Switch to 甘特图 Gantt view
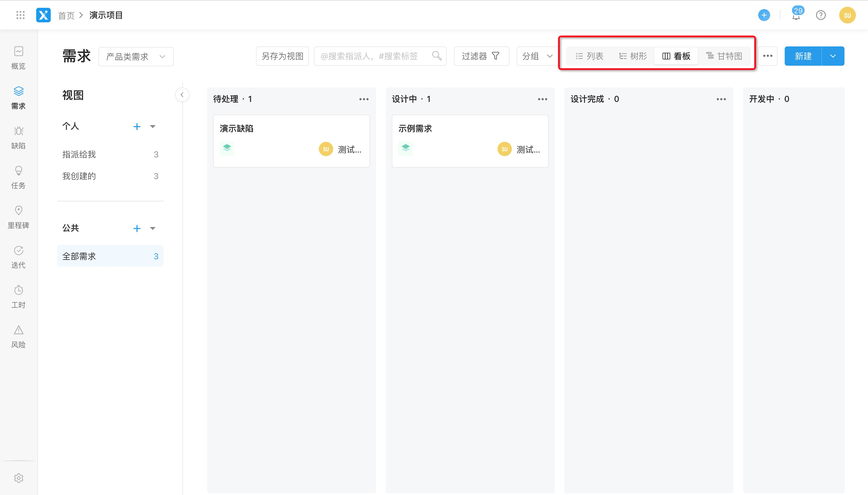Image resolution: width=868 pixels, height=495 pixels. click(x=724, y=56)
